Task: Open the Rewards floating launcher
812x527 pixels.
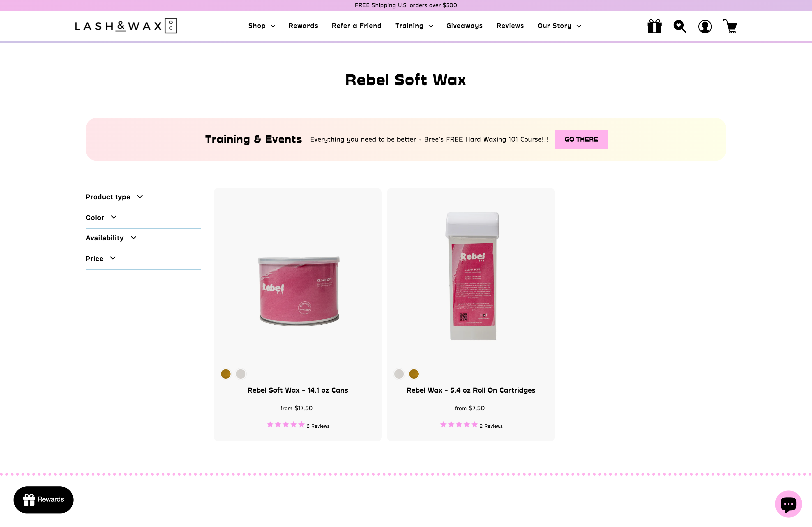Action: 43,500
